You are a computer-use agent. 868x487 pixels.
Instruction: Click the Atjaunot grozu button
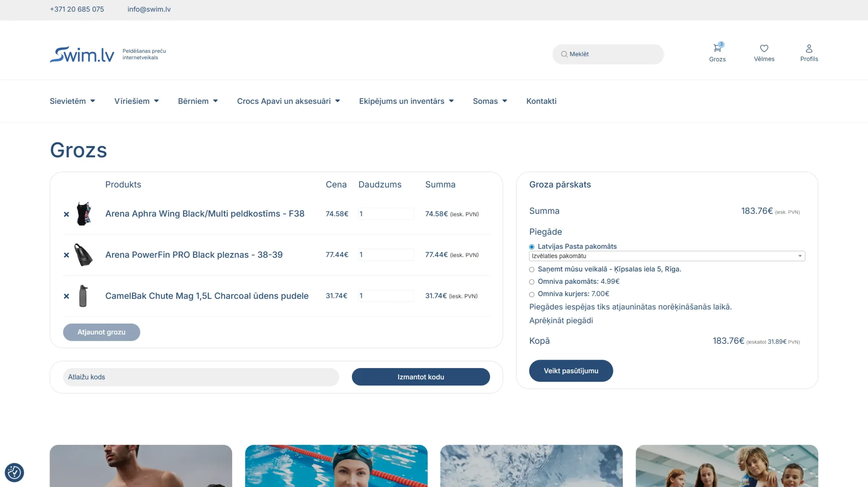(102, 332)
